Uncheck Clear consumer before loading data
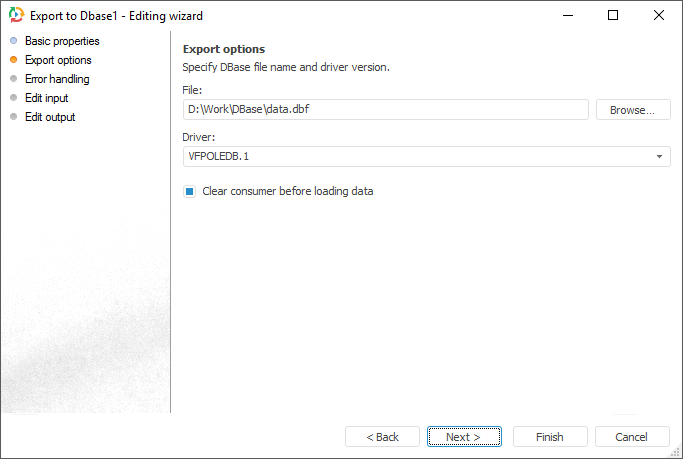Viewport: 683px width, 459px height. click(x=189, y=191)
